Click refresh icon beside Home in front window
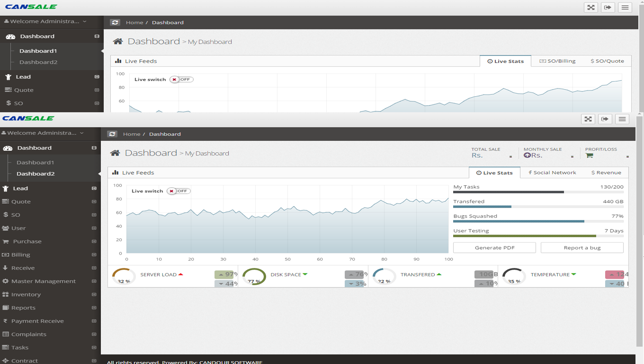The width and height of the screenshot is (644, 364). pyautogui.click(x=112, y=134)
